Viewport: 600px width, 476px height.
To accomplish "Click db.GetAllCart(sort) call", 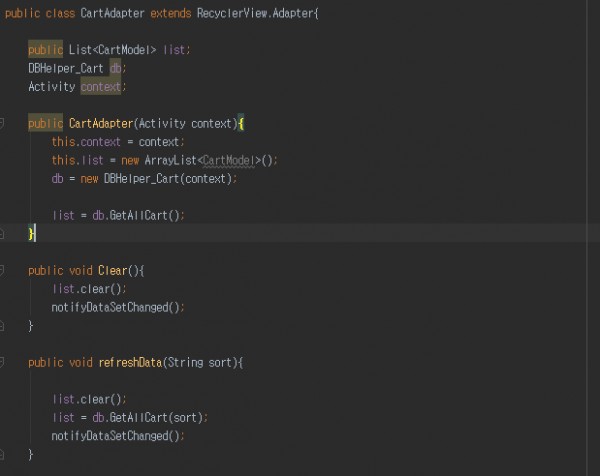I will tap(147, 417).
